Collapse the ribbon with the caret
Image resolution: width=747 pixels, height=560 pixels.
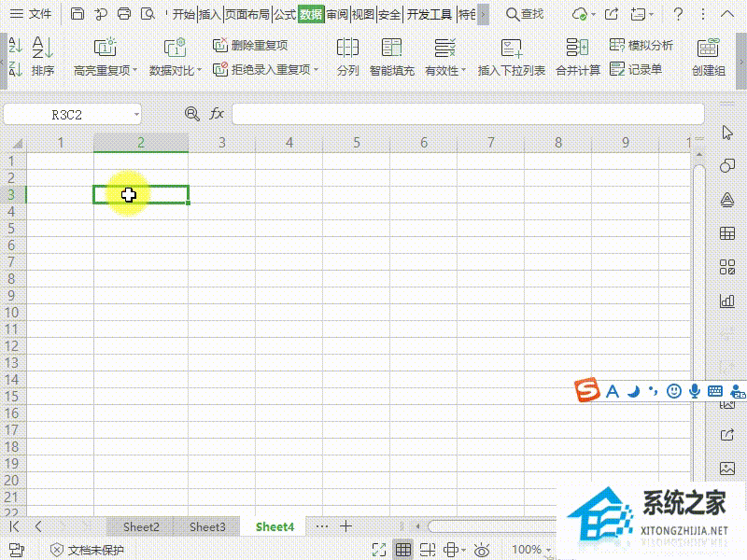[x=727, y=14]
